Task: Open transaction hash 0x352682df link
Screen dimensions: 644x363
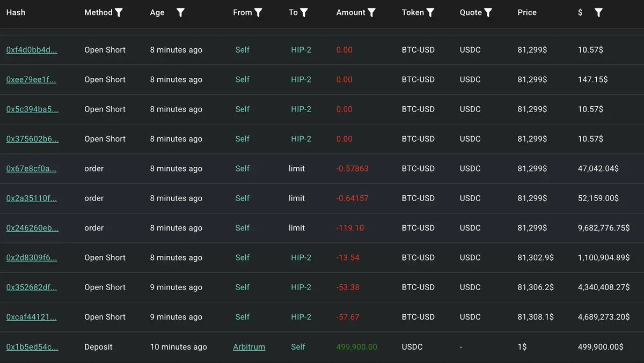Action: (31, 287)
